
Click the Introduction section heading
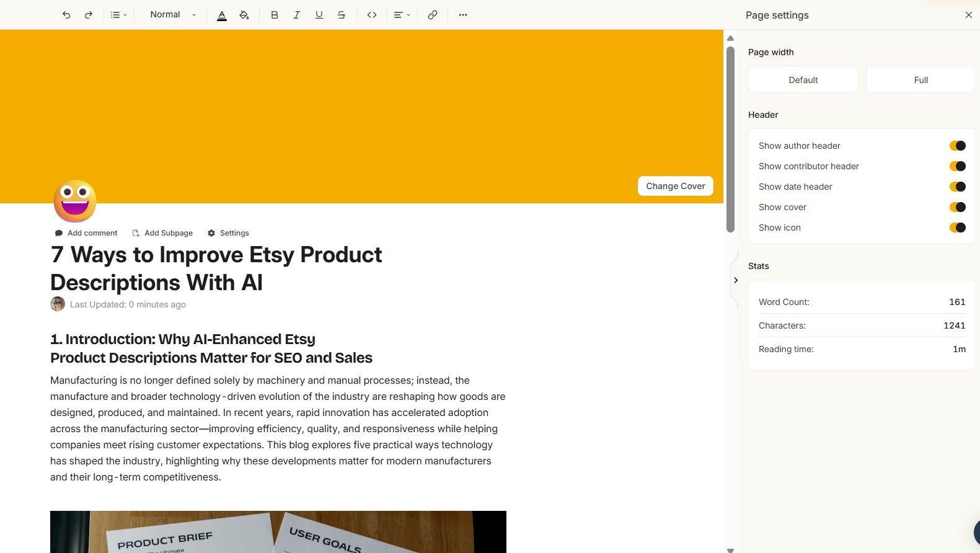211,348
